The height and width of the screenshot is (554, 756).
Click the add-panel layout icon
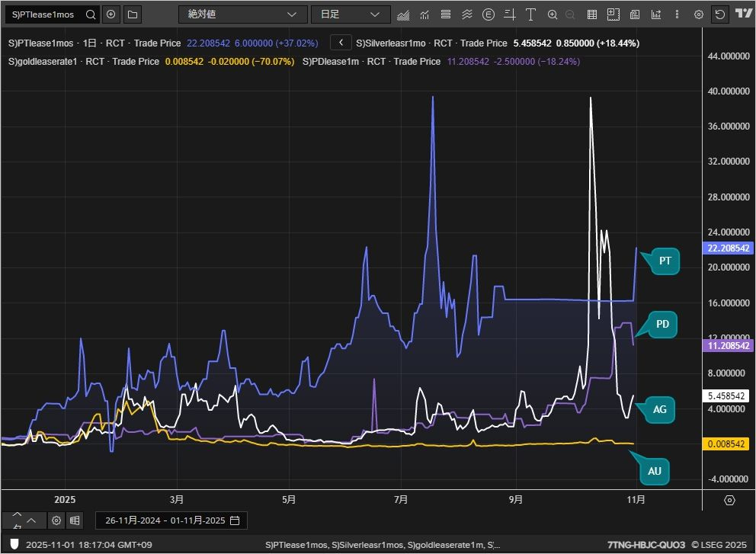pyautogui.click(x=613, y=14)
